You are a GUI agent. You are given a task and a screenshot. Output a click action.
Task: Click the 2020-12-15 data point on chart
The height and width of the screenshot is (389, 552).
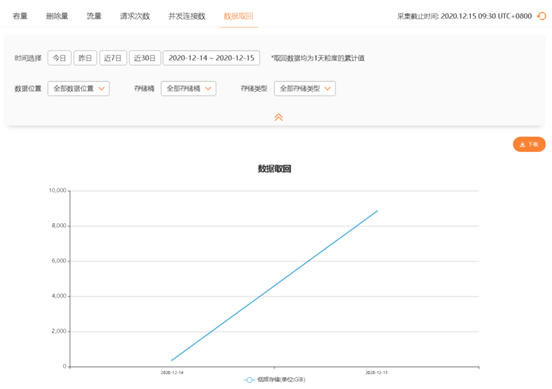(x=377, y=212)
